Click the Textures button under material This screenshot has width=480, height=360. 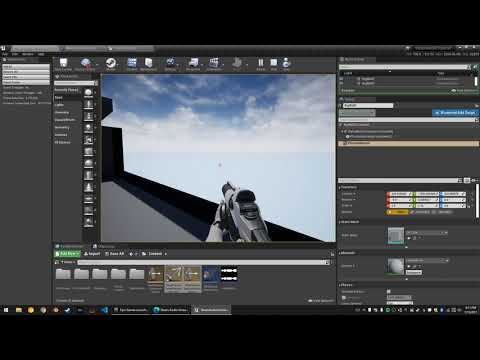pos(414,272)
